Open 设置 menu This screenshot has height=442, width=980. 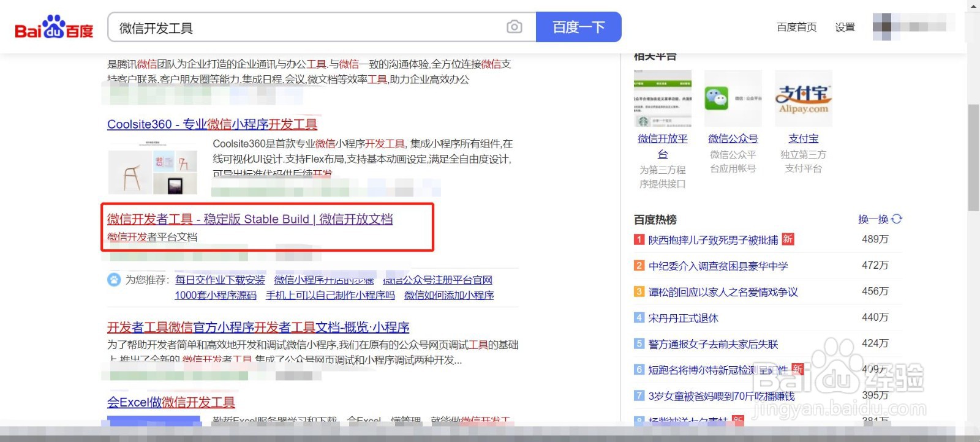click(845, 27)
